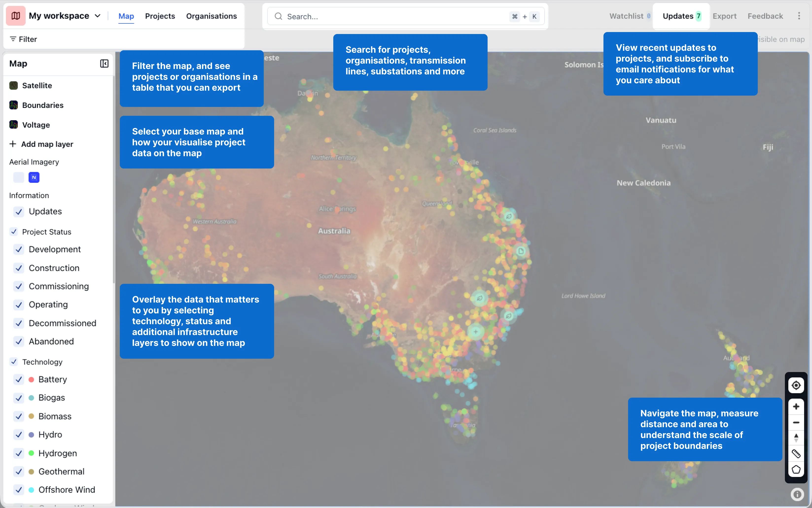Image resolution: width=812 pixels, height=508 pixels.
Task: Open the My workspace dropdown
Action: [x=65, y=16]
